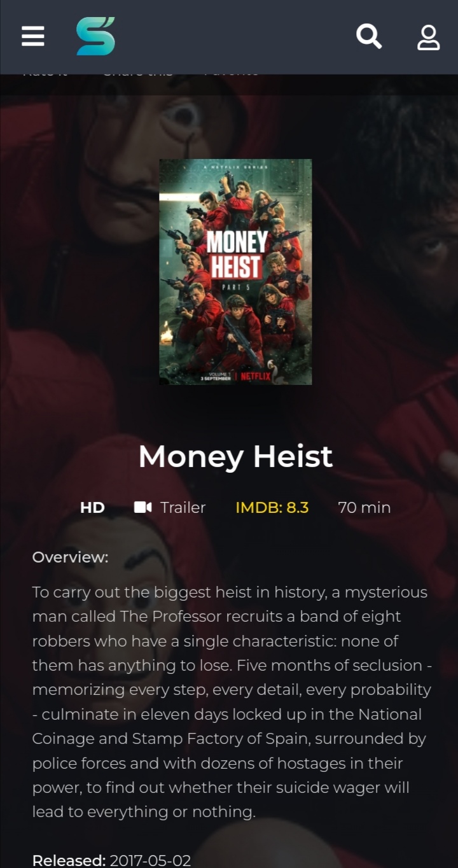Viewport: 458px width, 868px height.
Task: Click the Released label
Action: 69,860
